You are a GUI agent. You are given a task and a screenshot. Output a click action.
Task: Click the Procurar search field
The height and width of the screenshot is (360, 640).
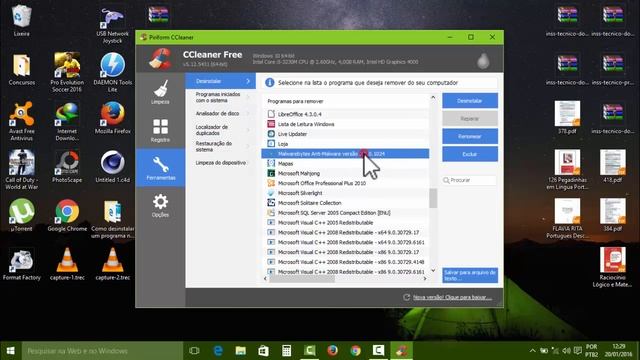coord(469,180)
